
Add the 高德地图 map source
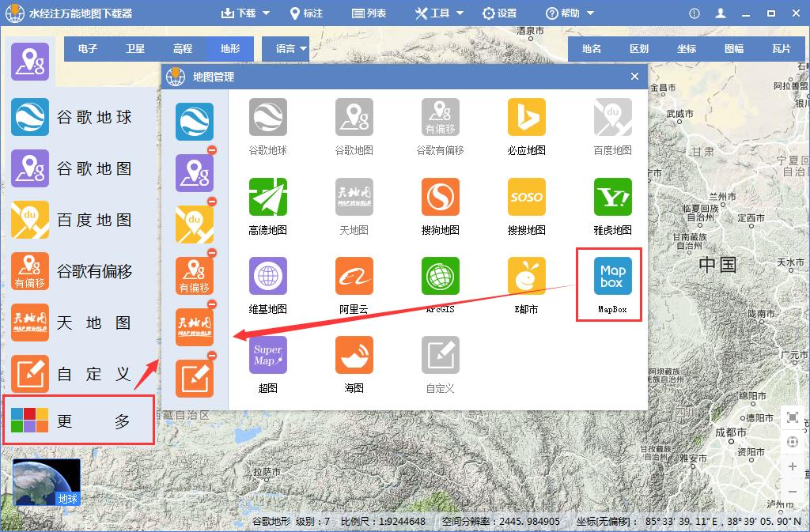point(267,197)
